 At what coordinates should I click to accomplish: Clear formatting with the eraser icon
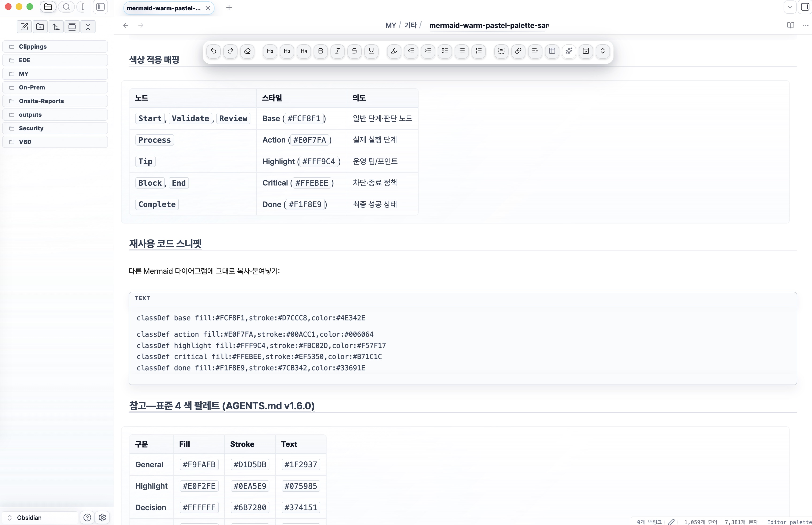[x=247, y=51]
